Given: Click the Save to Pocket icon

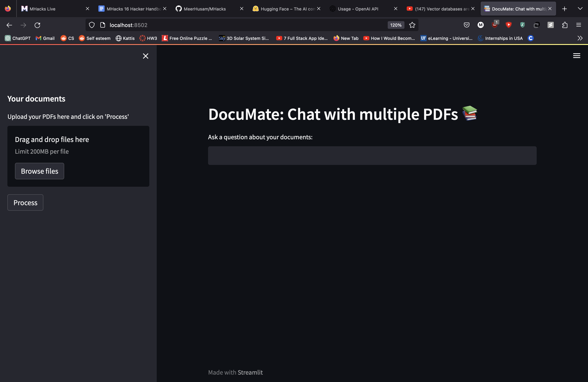Looking at the screenshot, I should 466,25.
